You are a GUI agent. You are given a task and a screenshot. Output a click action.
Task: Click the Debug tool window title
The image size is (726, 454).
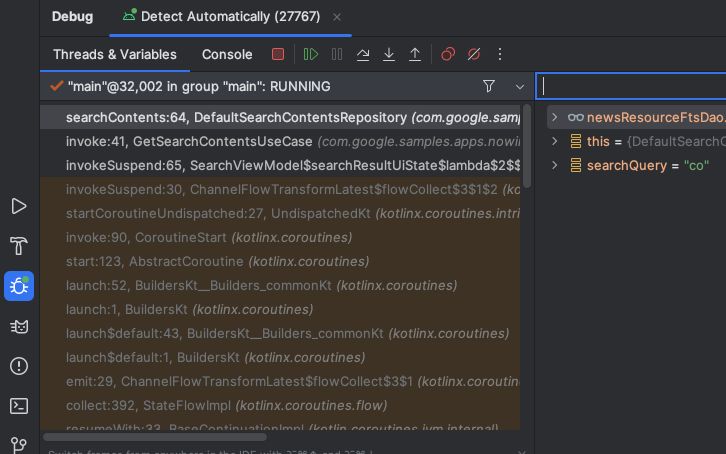(x=72, y=17)
